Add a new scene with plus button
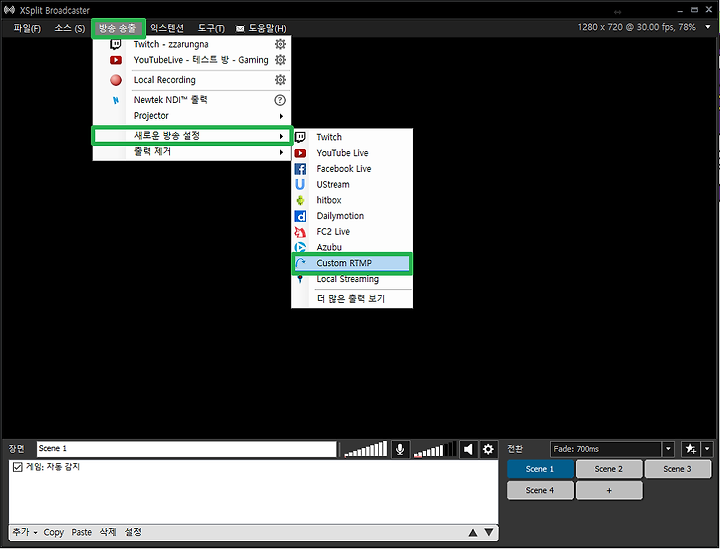Viewport: 720px width, 549px height. click(x=609, y=490)
